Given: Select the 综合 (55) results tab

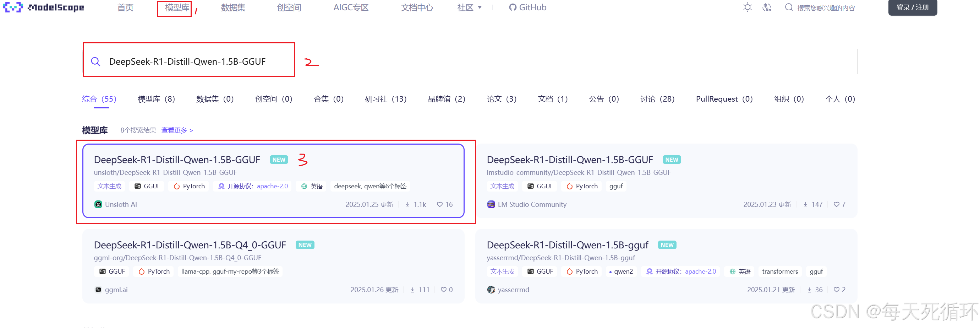Looking at the screenshot, I should 99,99.
